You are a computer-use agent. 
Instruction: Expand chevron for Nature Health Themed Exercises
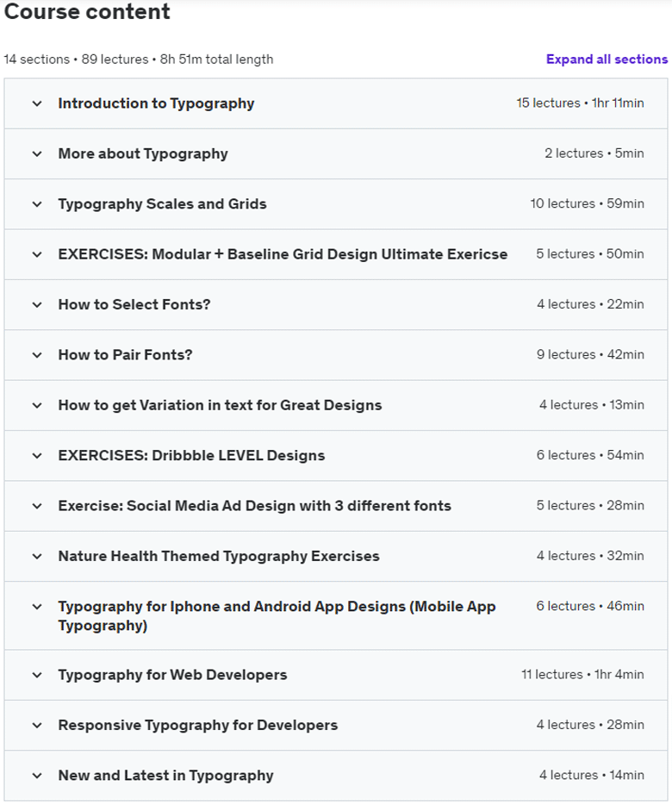pyautogui.click(x=37, y=557)
